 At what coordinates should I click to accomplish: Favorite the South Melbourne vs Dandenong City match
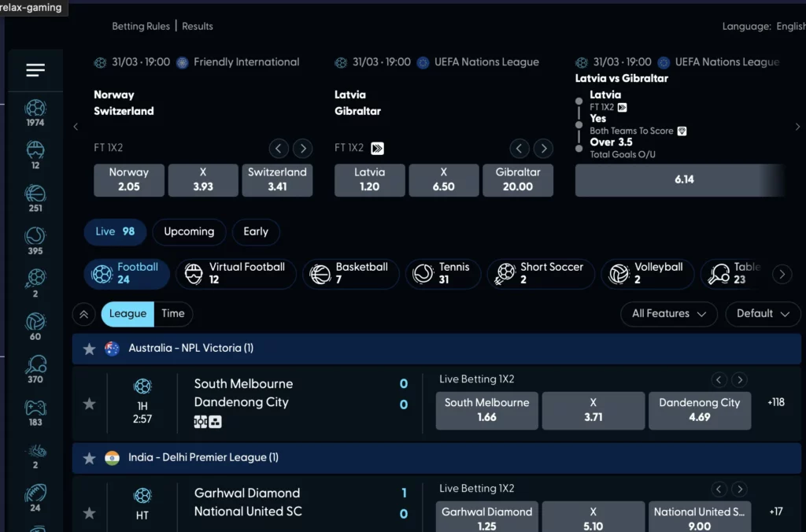(90, 404)
